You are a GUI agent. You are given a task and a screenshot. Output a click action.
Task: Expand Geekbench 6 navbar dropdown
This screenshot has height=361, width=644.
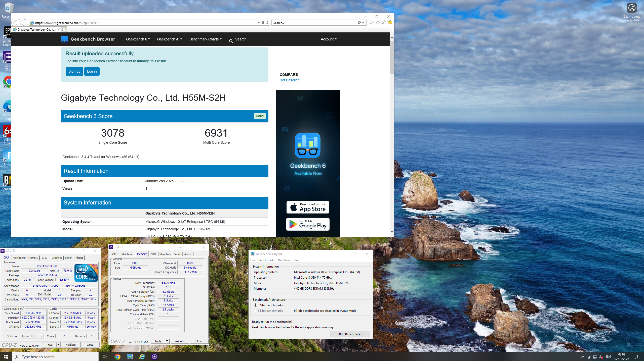tap(138, 39)
